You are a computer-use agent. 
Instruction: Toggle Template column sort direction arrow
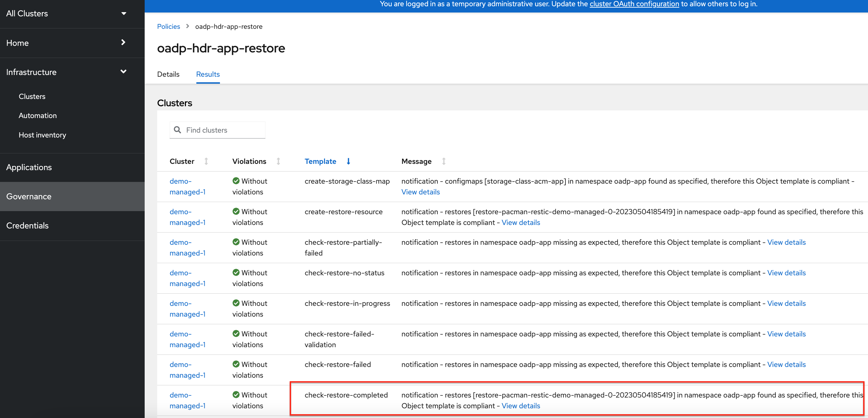click(348, 161)
